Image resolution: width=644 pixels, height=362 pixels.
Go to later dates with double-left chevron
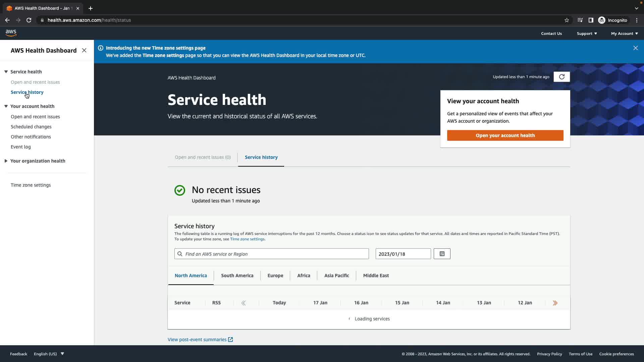click(244, 303)
